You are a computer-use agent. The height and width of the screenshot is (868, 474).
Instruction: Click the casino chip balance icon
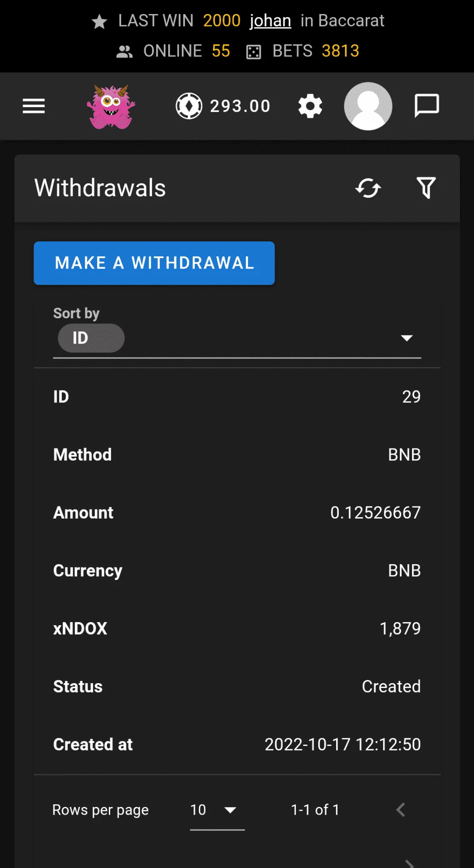(x=189, y=106)
